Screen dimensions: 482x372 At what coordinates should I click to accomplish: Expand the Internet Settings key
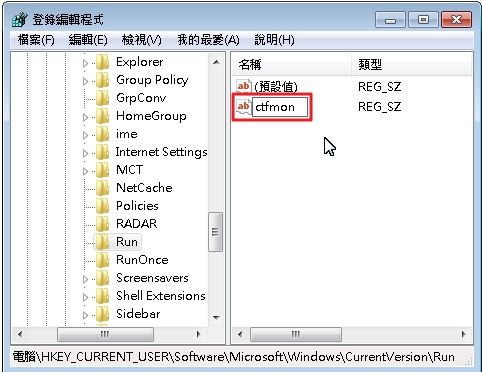(85, 153)
